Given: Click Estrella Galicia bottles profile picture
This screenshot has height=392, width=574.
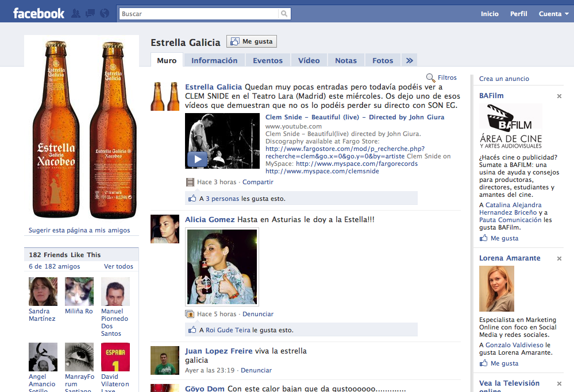Looking at the screenshot, I should (82, 129).
